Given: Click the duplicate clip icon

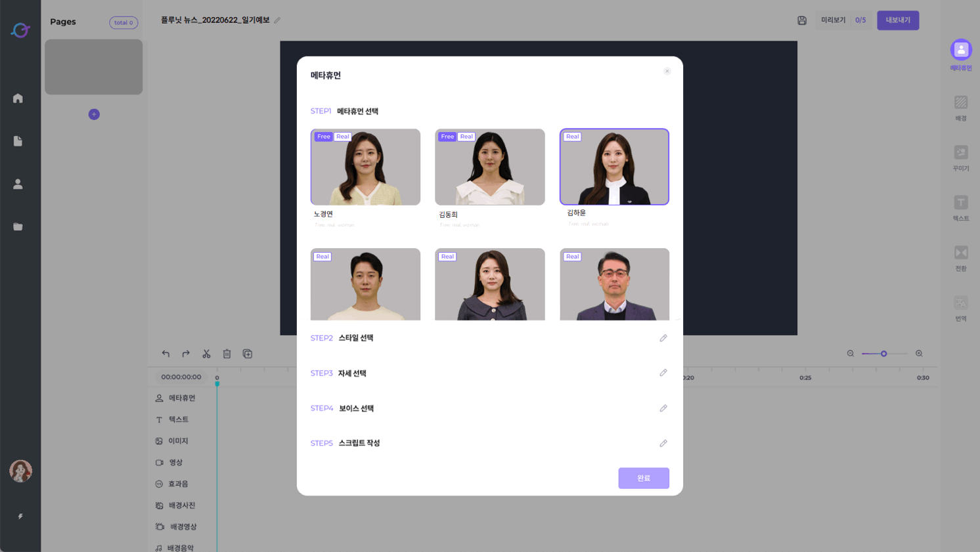Looking at the screenshot, I should (248, 354).
